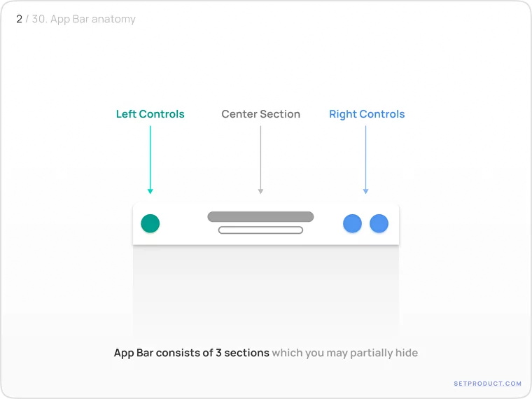This screenshot has height=399, width=532.
Task: Click the "Center Section" label
Action: point(260,114)
